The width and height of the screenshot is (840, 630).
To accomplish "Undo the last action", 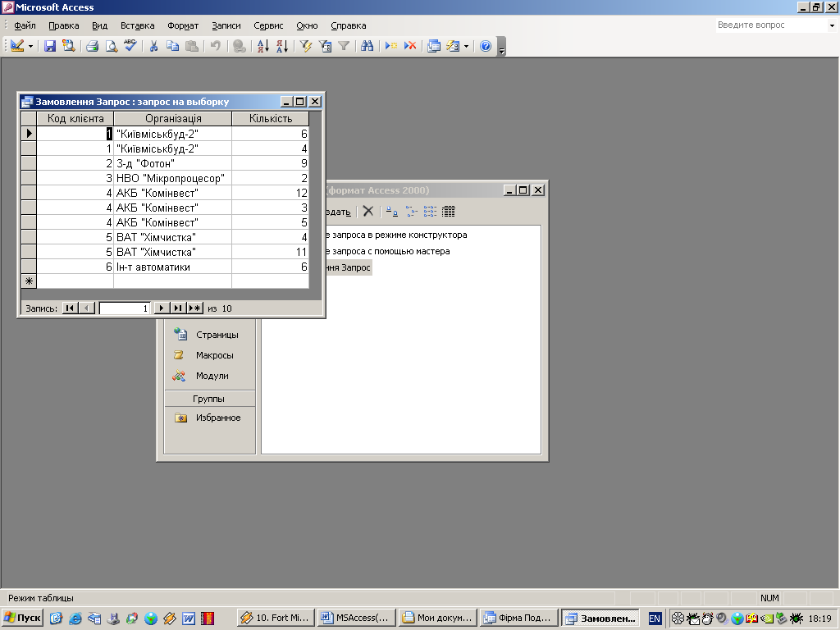I will [216, 46].
